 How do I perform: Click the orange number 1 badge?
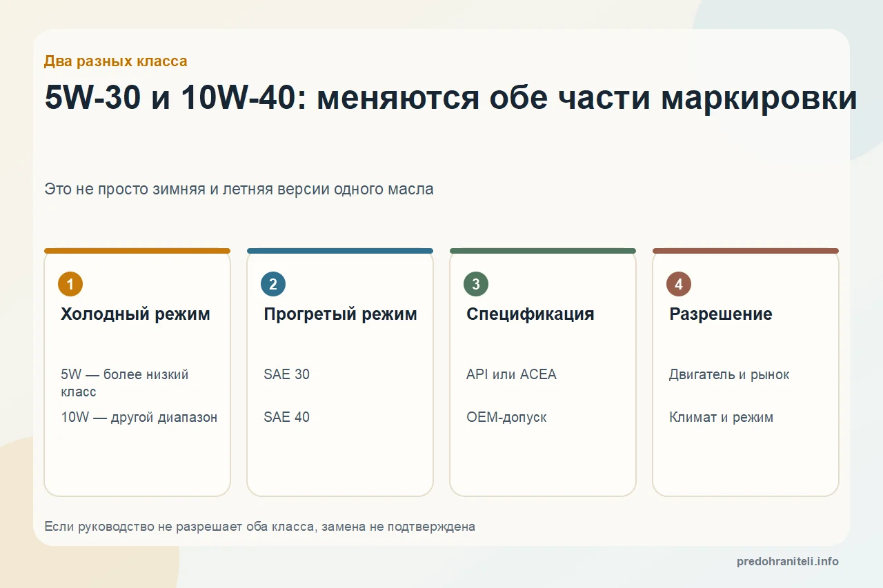[70, 284]
